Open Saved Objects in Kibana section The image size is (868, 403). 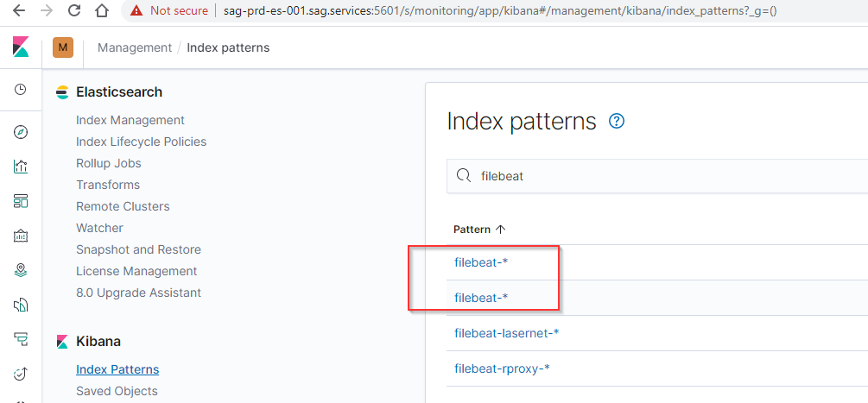click(x=117, y=391)
